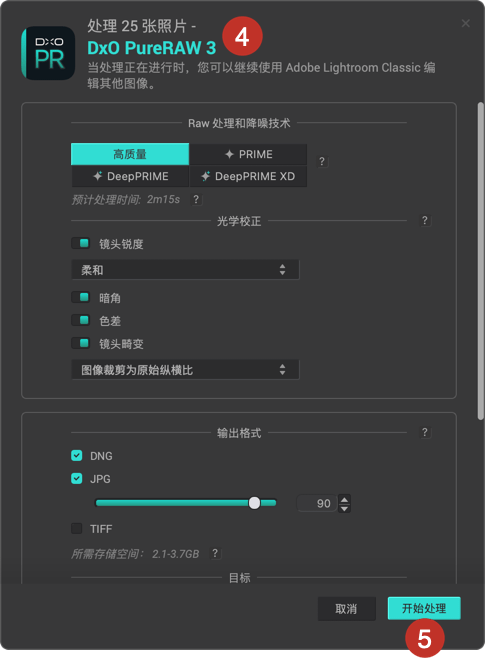Open help for the Raw processing methods
This screenshot has width=485, height=661.
point(322,161)
